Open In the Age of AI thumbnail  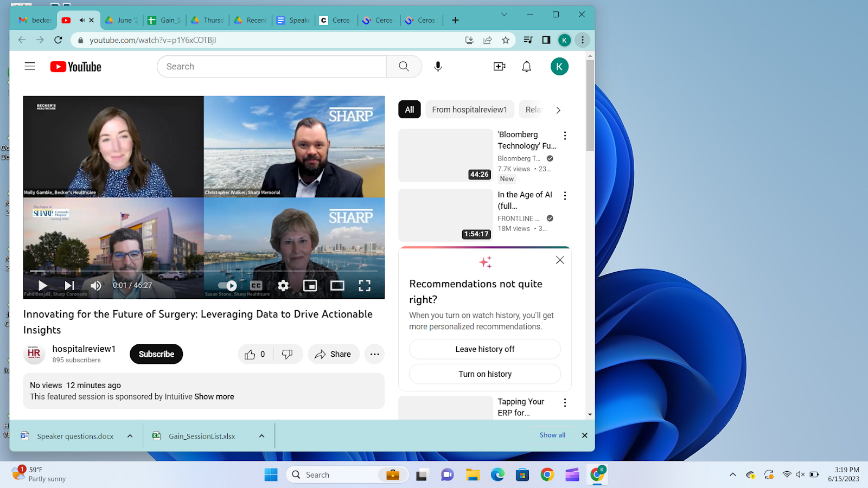coord(445,215)
